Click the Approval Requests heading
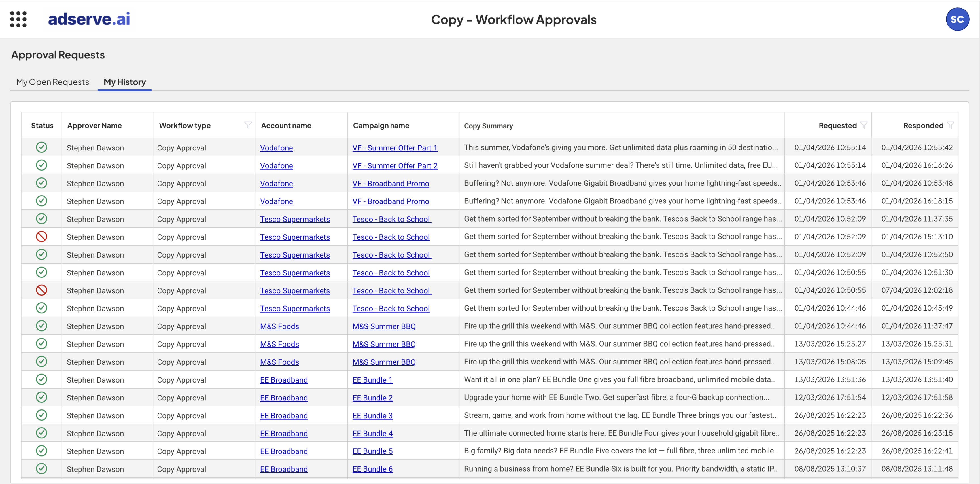 [x=58, y=55]
